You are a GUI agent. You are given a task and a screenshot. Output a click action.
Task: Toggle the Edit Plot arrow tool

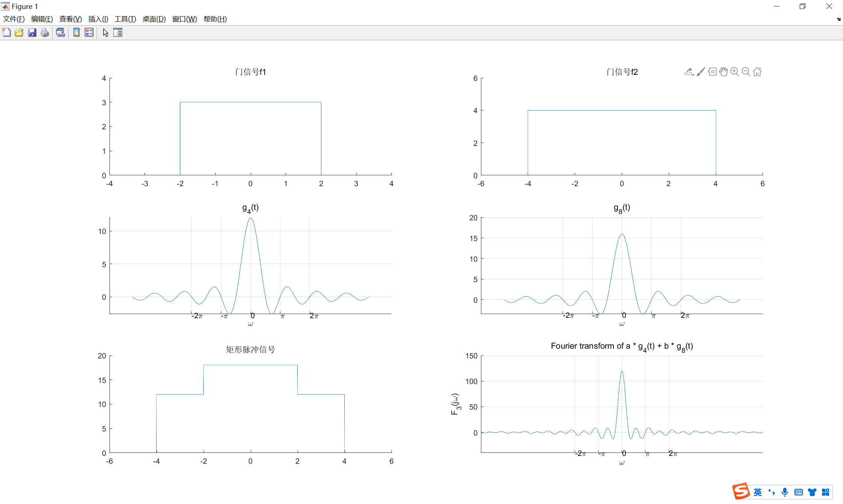(105, 33)
